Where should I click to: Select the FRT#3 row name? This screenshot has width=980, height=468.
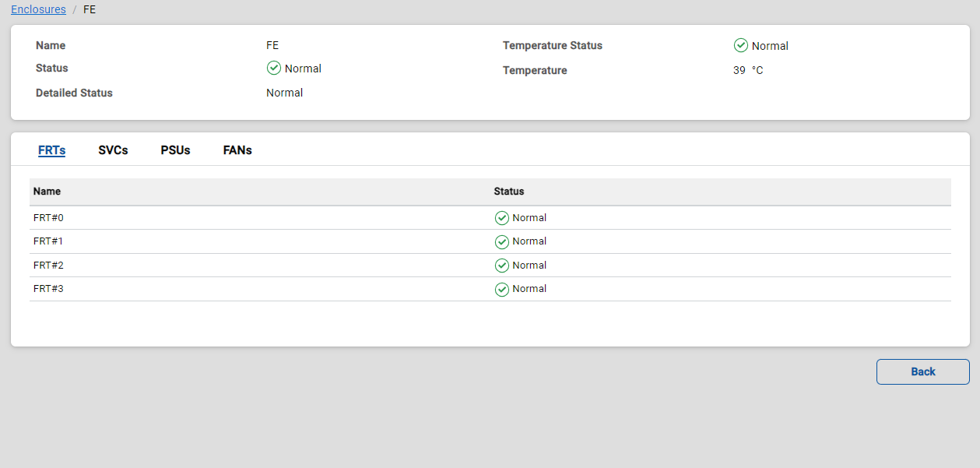click(x=48, y=289)
